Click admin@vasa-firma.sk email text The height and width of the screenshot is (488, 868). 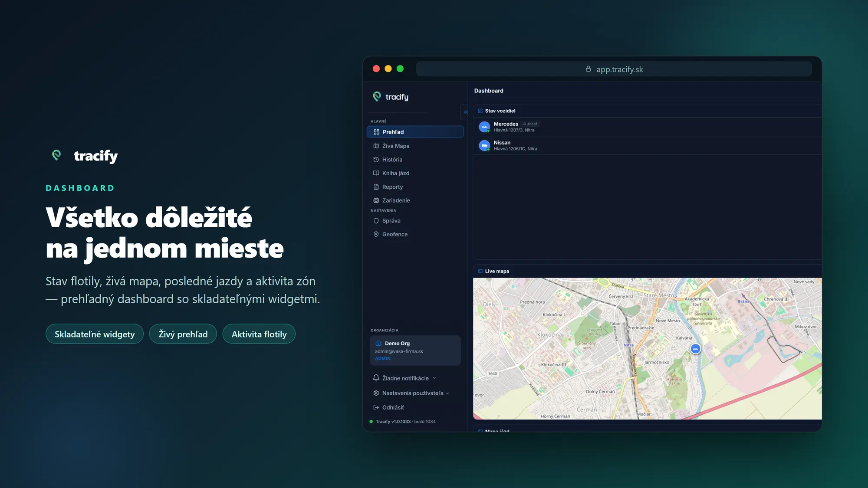399,351
